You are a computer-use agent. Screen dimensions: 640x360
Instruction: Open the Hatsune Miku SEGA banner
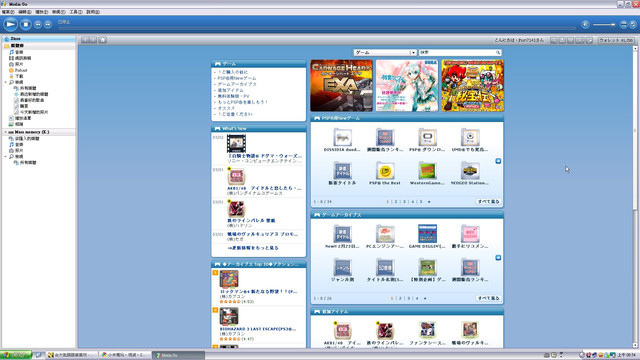tap(407, 86)
